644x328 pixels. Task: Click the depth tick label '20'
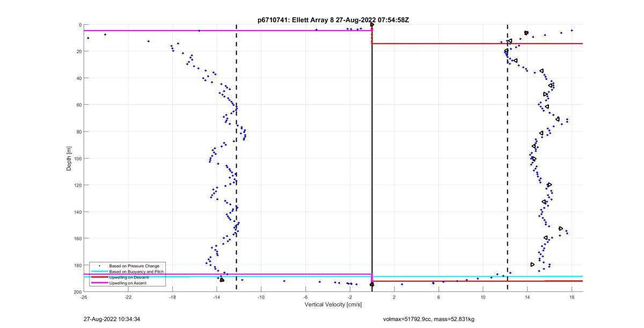tap(78, 52)
